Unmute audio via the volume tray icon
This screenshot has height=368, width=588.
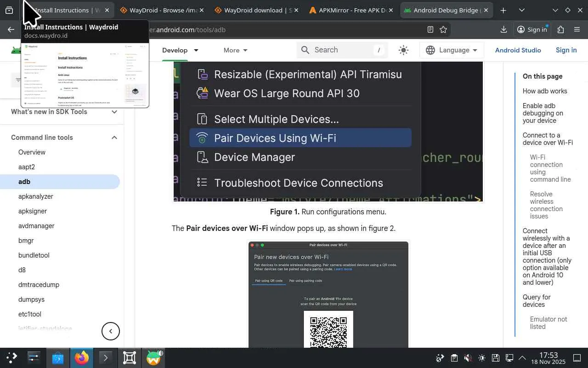click(x=468, y=358)
